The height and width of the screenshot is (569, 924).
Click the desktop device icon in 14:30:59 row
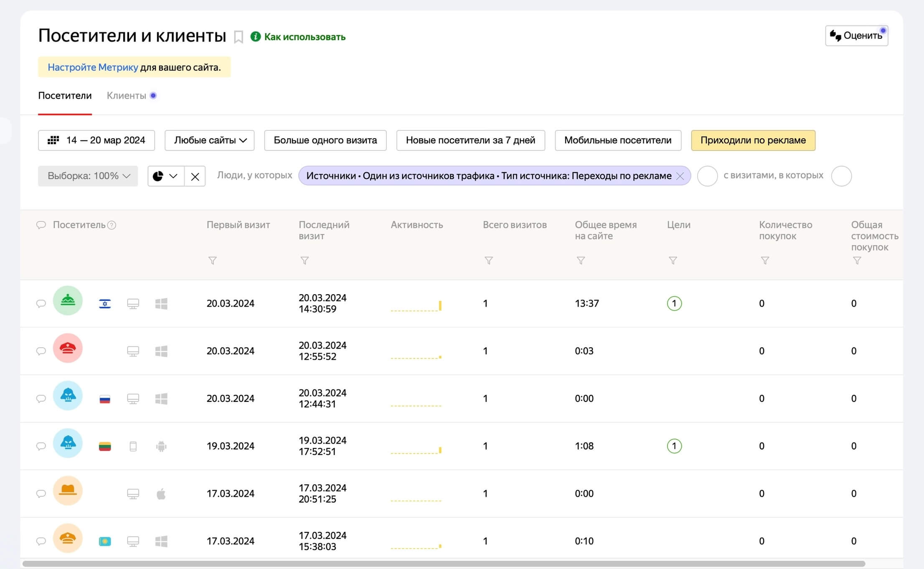(x=133, y=304)
